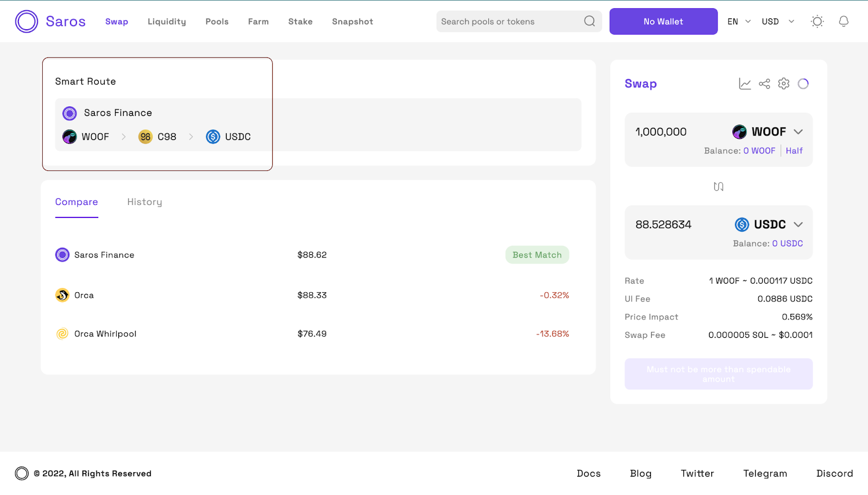Open the Discord footer link
Viewport: 868px width, 495px height.
[x=834, y=473]
